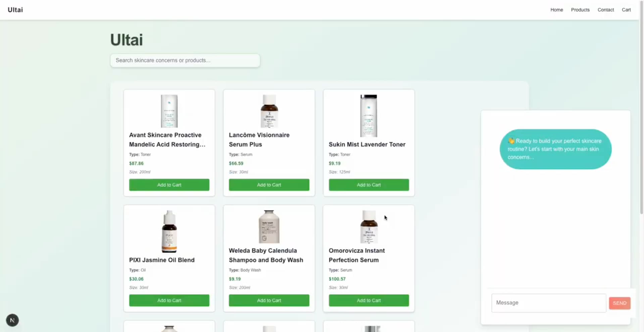Add PIXI Jasmine Oil Blend to cart

(169, 300)
